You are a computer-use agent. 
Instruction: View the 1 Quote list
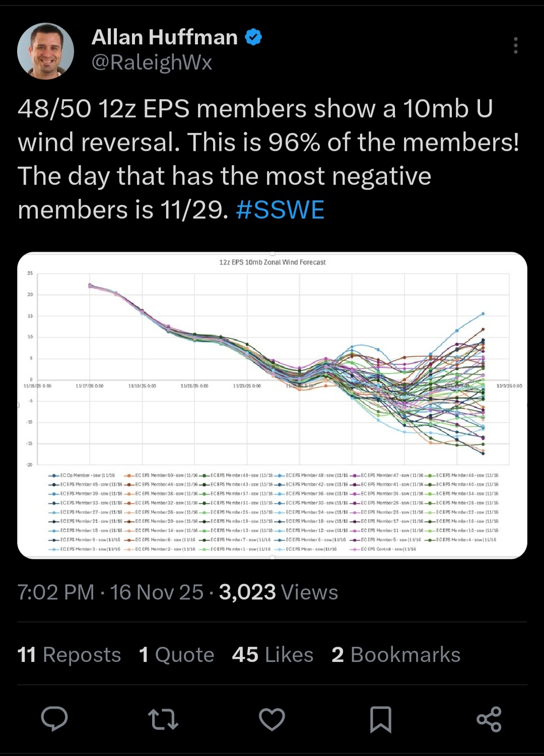click(x=176, y=655)
